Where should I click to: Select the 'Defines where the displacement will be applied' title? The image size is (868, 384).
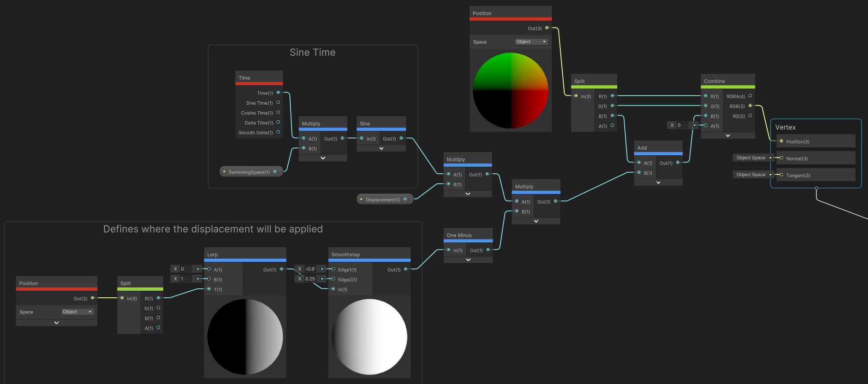[x=213, y=229]
